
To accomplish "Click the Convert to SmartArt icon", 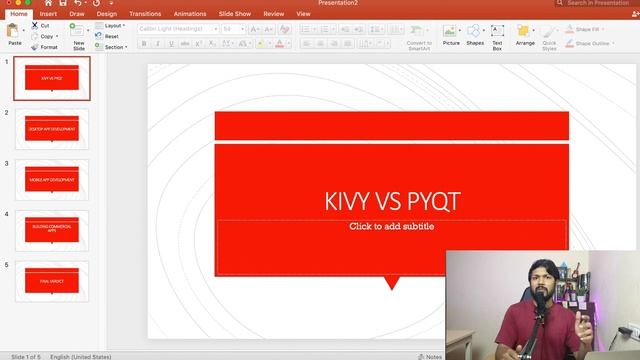I will [416, 31].
